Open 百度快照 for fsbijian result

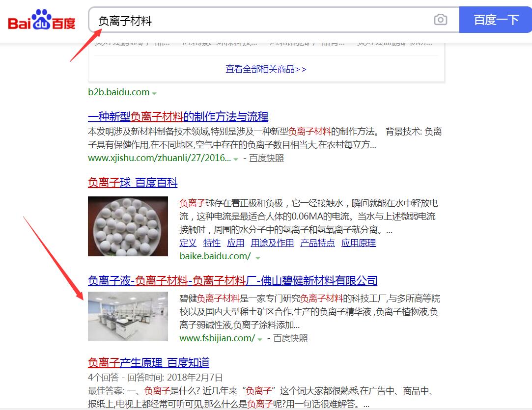[290, 338]
